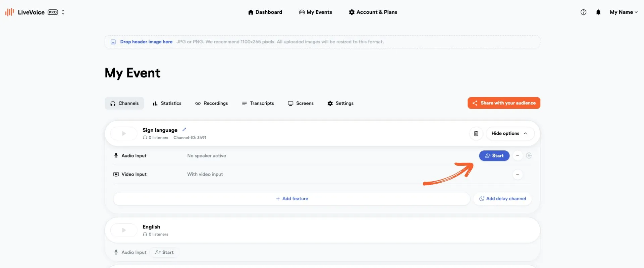The height and width of the screenshot is (268, 644).
Task: Click the With video input text
Action: click(x=205, y=174)
